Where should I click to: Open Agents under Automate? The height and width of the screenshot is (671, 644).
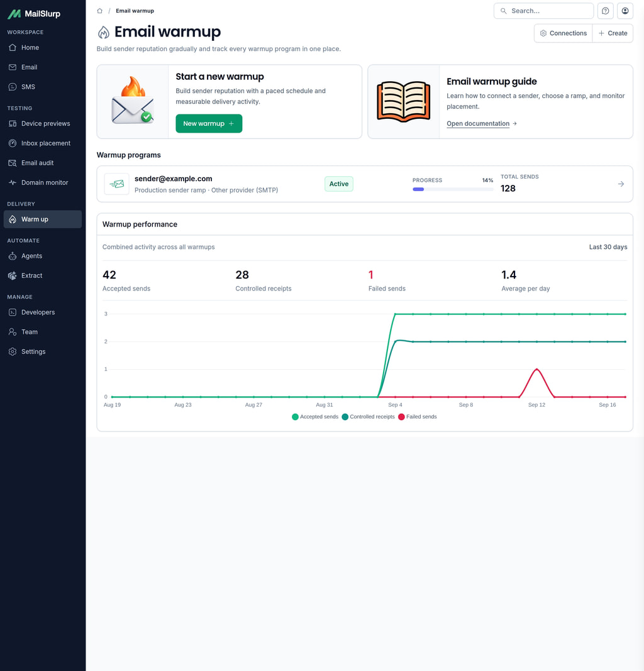42,256
